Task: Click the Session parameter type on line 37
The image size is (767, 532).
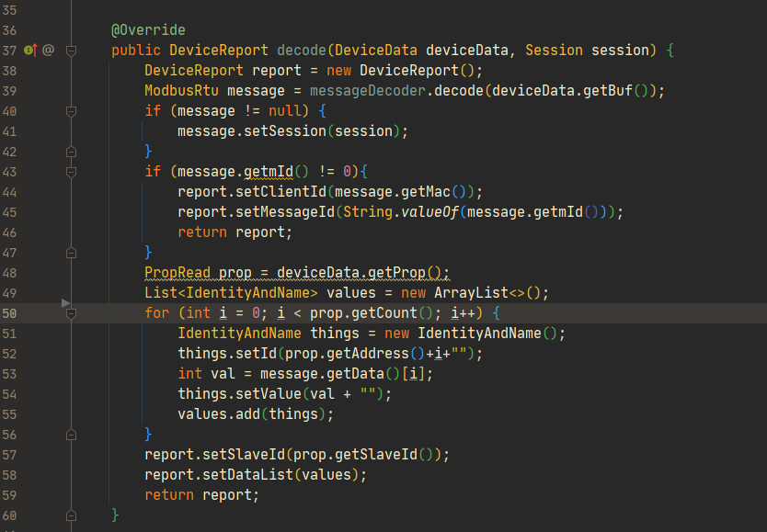Action: (x=554, y=51)
